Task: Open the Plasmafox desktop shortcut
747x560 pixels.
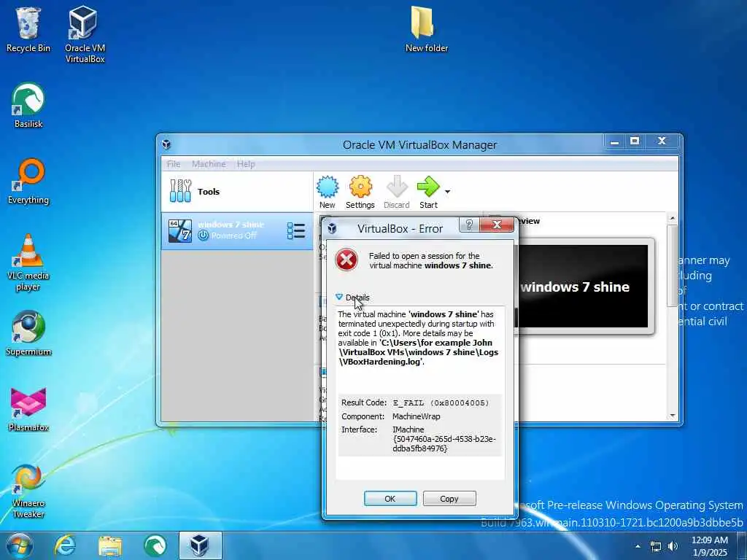Action: (28, 409)
